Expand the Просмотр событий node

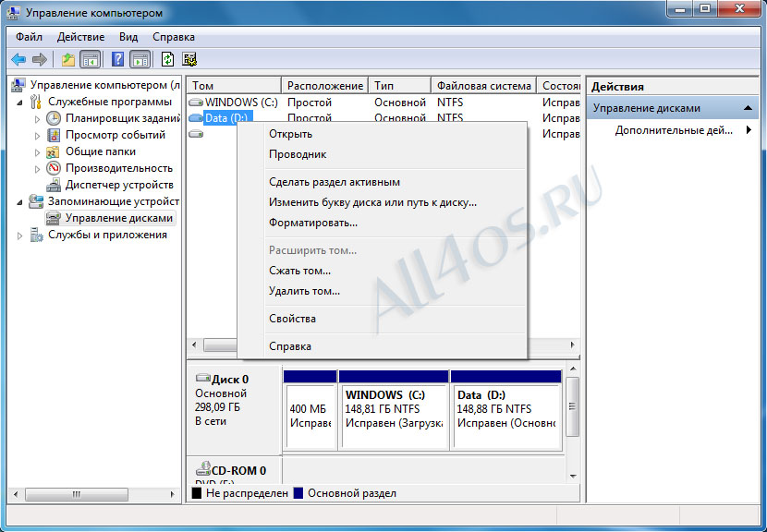click(x=38, y=136)
